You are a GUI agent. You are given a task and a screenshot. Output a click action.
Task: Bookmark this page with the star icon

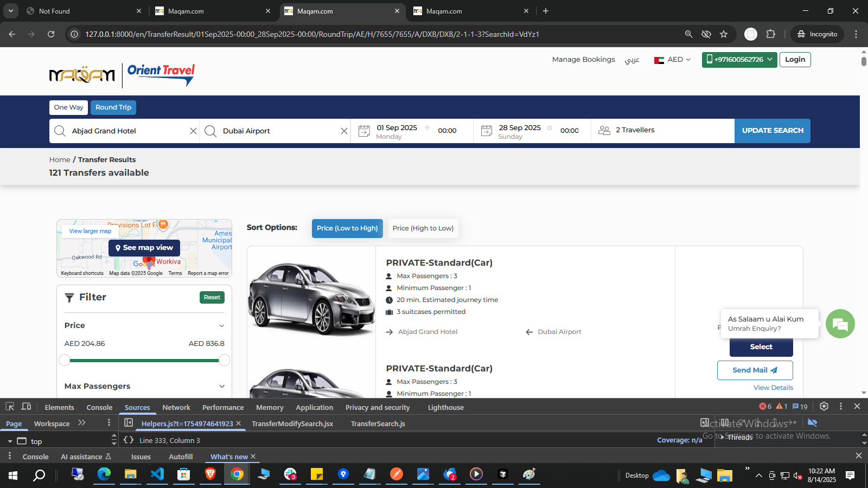724,34
